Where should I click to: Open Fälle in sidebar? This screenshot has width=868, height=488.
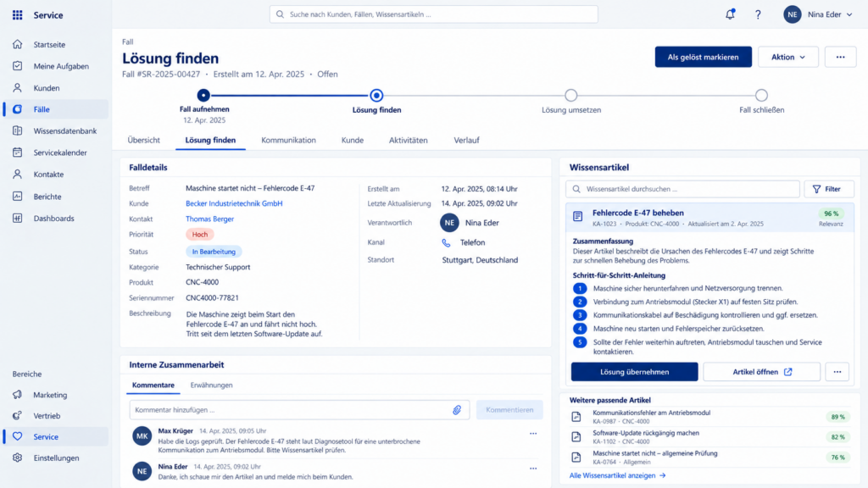click(x=55, y=109)
